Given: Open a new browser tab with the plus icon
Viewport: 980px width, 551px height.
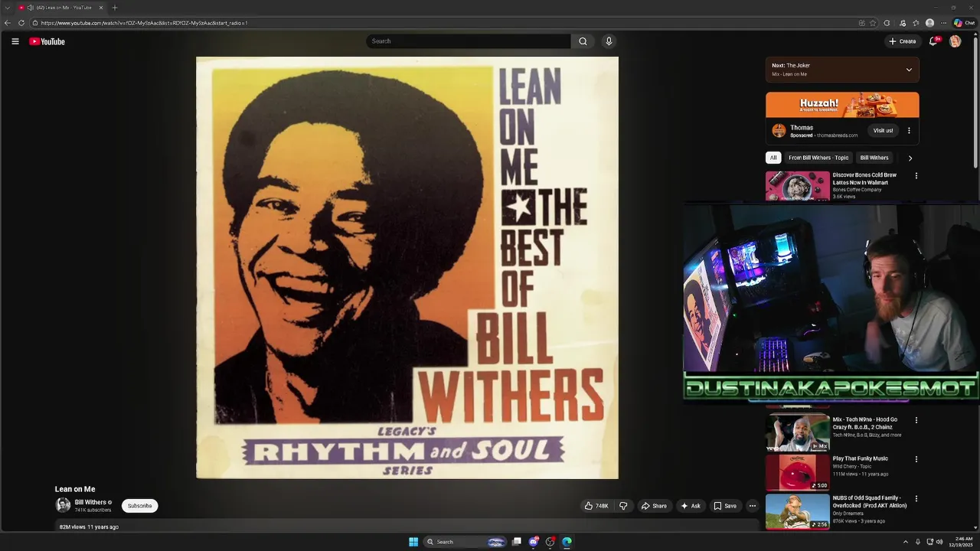Looking at the screenshot, I should click(114, 8).
